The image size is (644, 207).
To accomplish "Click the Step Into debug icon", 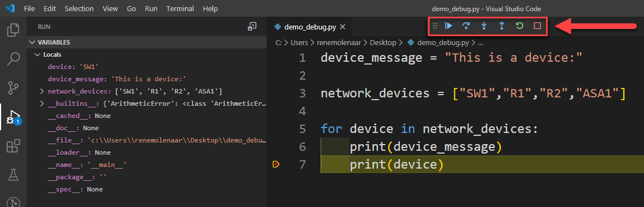I will [x=484, y=26].
